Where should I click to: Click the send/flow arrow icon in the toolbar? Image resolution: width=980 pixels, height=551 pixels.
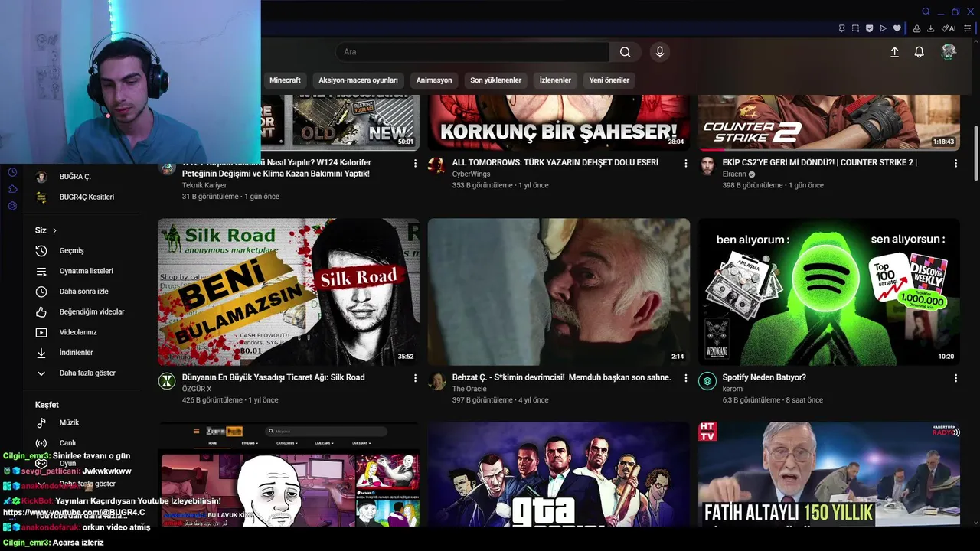coord(883,28)
